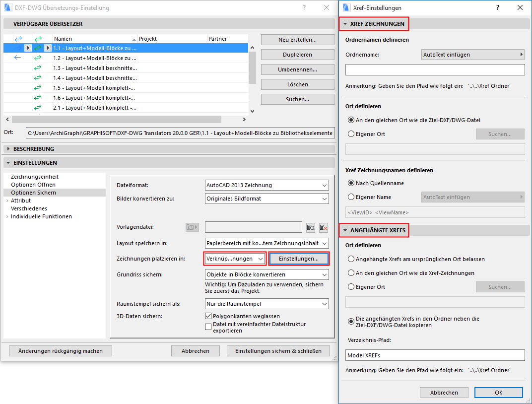Click the Ordnername text input field
Image resolution: width=532 pixels, height=404 pixels.
click(435, 69)
